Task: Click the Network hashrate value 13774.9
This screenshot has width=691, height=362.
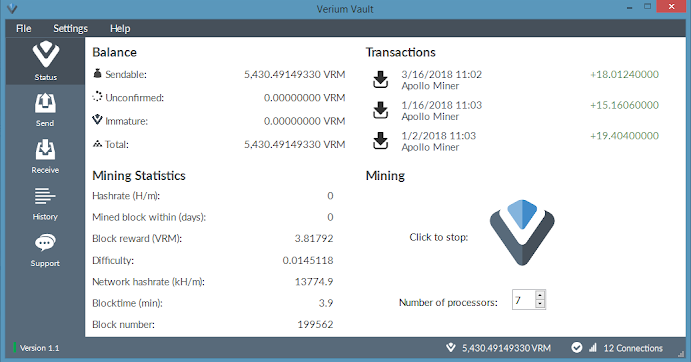Action: pos(314,281)
